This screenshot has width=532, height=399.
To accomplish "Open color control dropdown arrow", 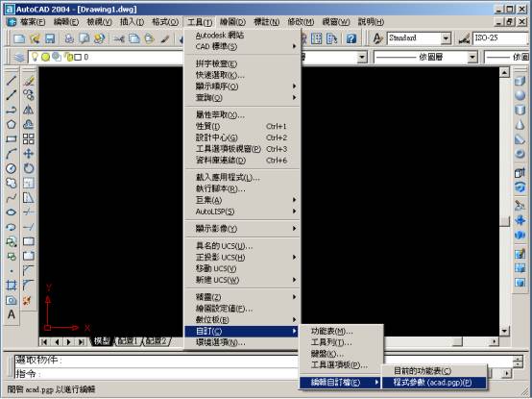I will pos(362,57).
